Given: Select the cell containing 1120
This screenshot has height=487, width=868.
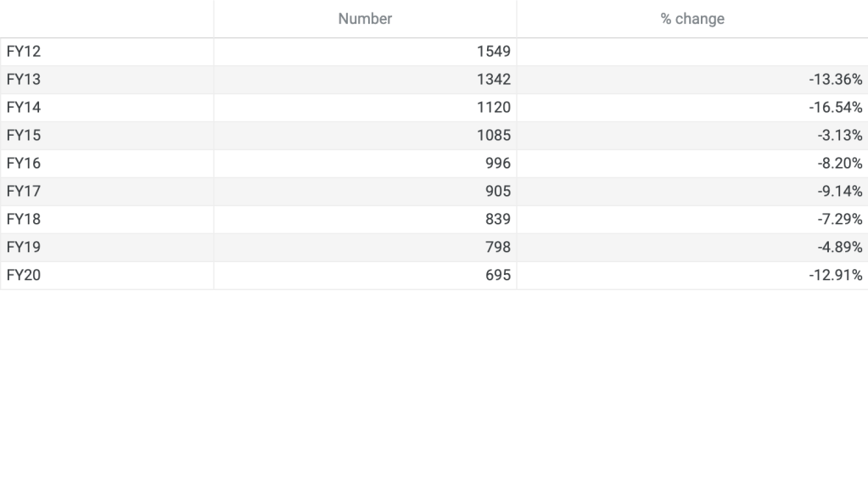Looking at the screenshot, I should point(494,108).
